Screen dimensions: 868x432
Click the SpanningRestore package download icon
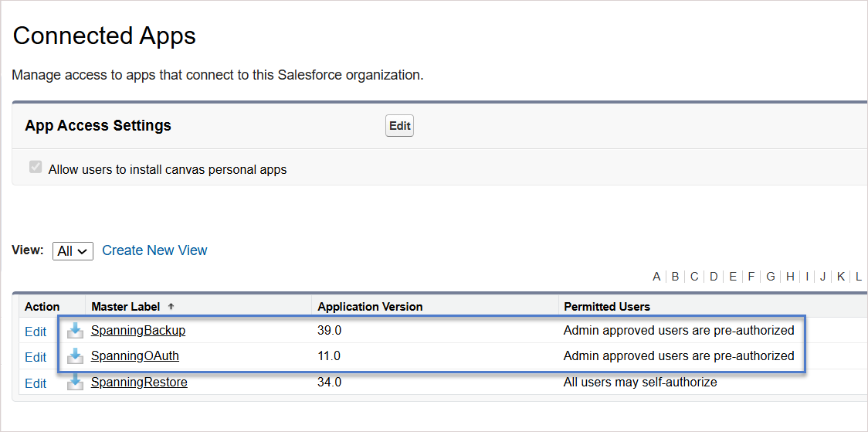click(x=75, y=382)
